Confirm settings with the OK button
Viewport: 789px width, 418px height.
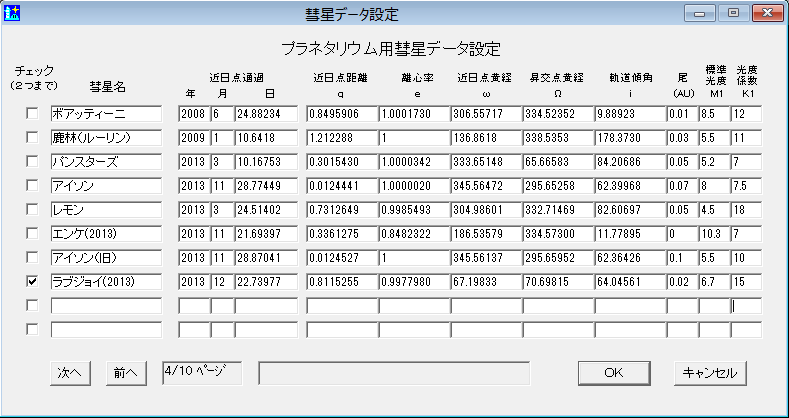[x=613, y=372]
